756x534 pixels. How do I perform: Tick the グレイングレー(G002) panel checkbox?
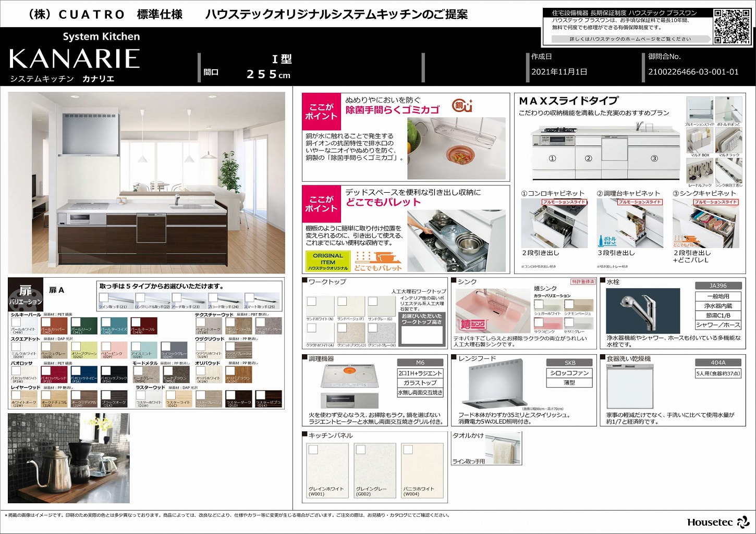[361, 450]
